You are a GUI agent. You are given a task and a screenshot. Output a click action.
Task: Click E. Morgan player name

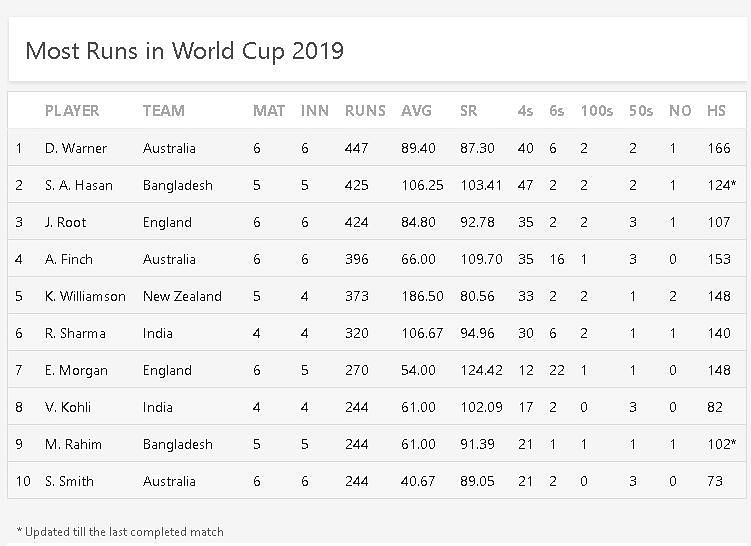pyautogui.click(x=75, y=370)
